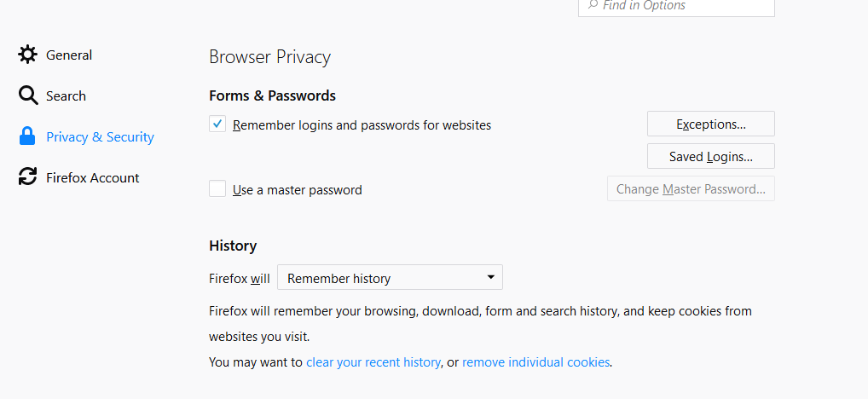Go to the Firefox Account category
The height and width of the screenshot is (399, 868).
coord(92,177)
